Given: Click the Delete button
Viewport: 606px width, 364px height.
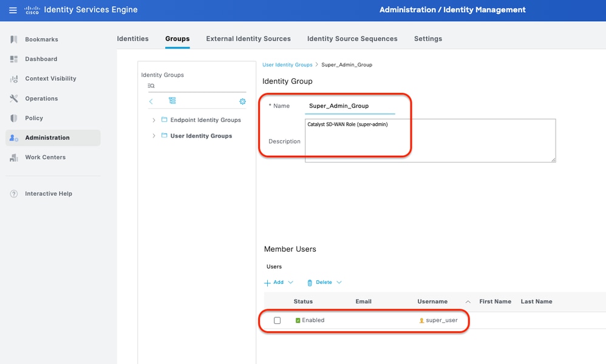Looking at the screenshot, I should (x=324, y=282).
